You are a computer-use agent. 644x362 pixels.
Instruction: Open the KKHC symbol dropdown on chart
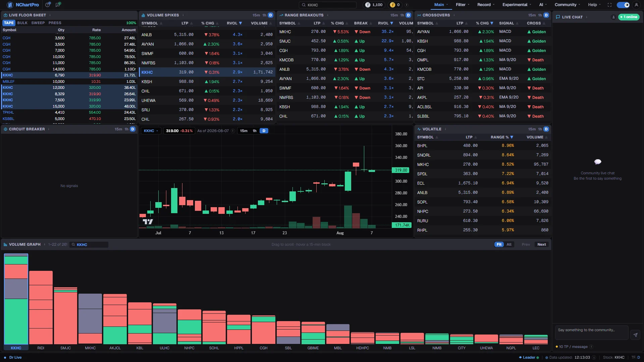(151, 131)
